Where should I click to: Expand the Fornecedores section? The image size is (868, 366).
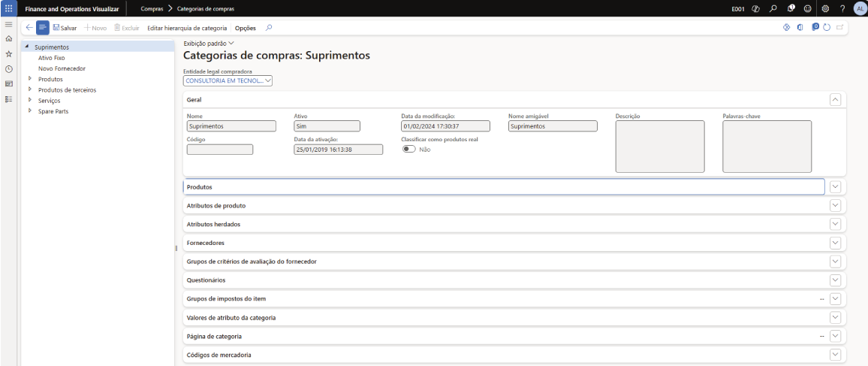point(834,243)
